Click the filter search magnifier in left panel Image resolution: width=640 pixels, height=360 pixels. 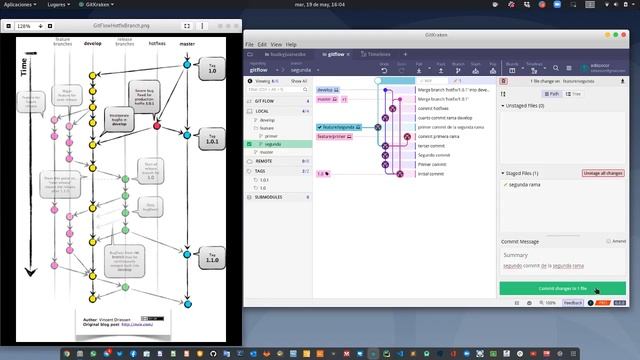tap(305, 89)
